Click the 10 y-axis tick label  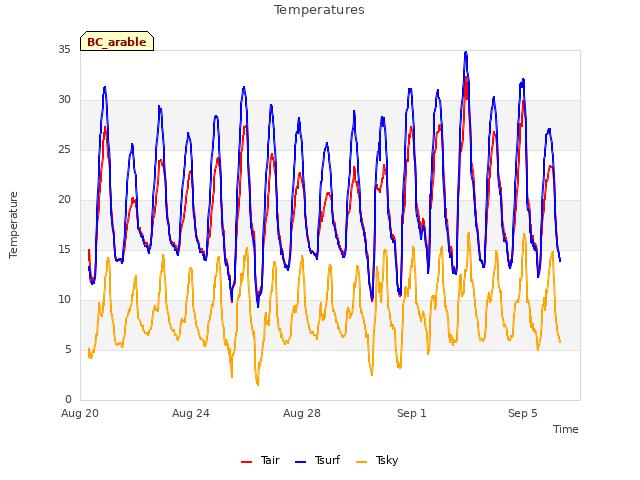64,300
